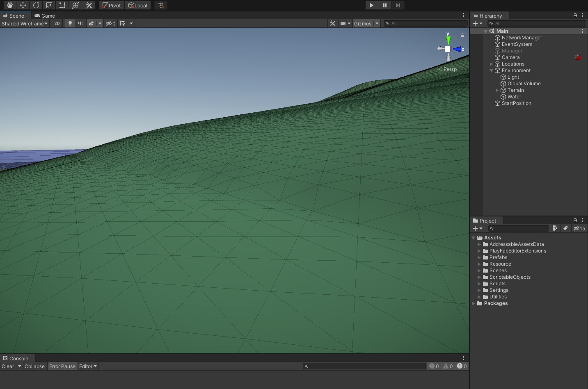Toggle scene audio

pos(81,23)
